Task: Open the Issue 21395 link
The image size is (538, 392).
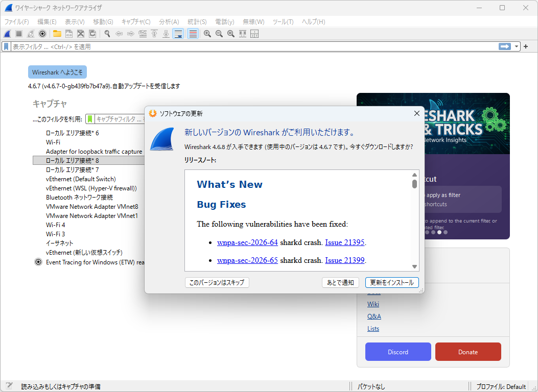Action: click(x=344, y=242)
